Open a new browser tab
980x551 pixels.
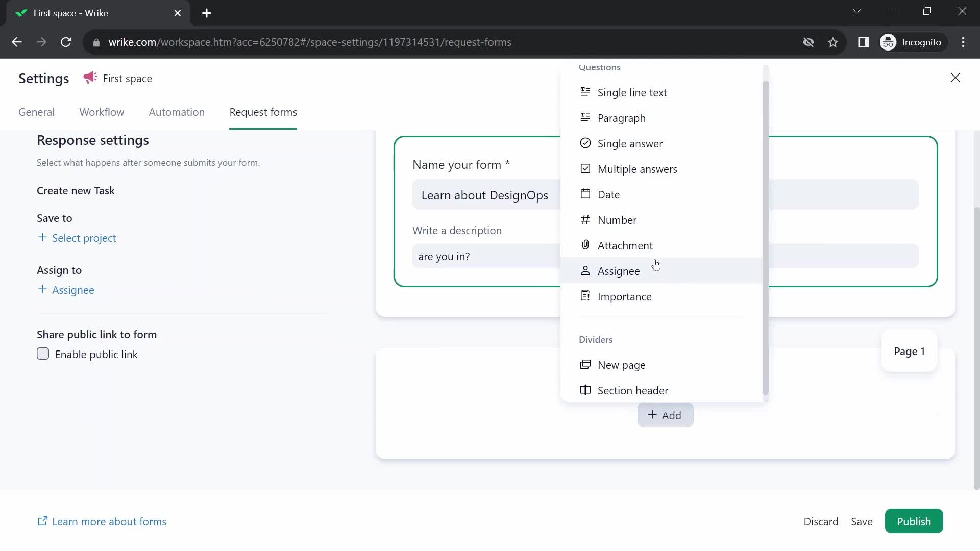pos(207,13)
